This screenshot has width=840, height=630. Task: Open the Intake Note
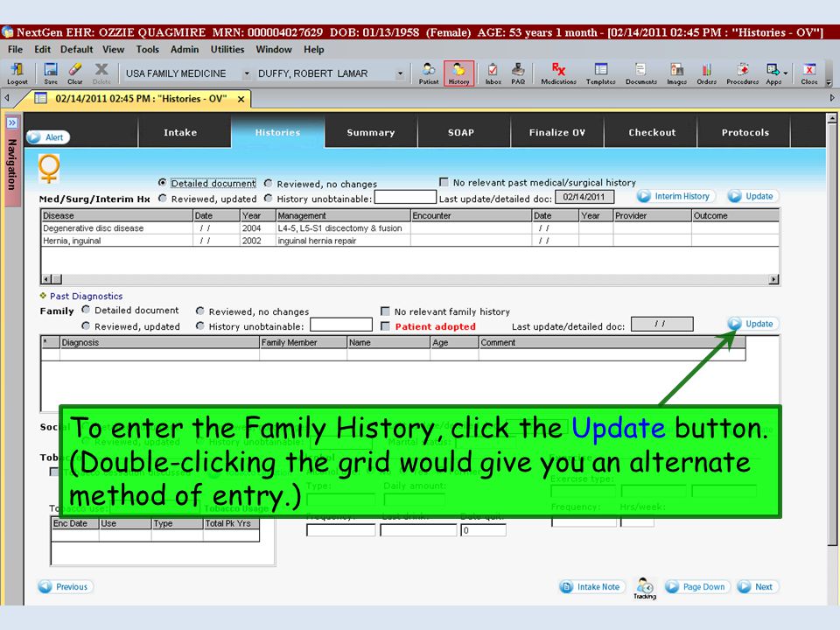point(592,586)
